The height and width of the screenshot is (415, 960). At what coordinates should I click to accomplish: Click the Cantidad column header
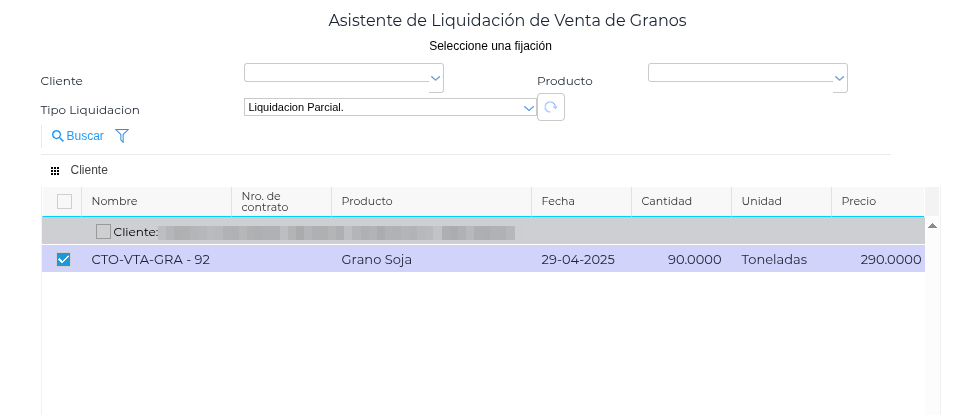(x=666, y=201)
